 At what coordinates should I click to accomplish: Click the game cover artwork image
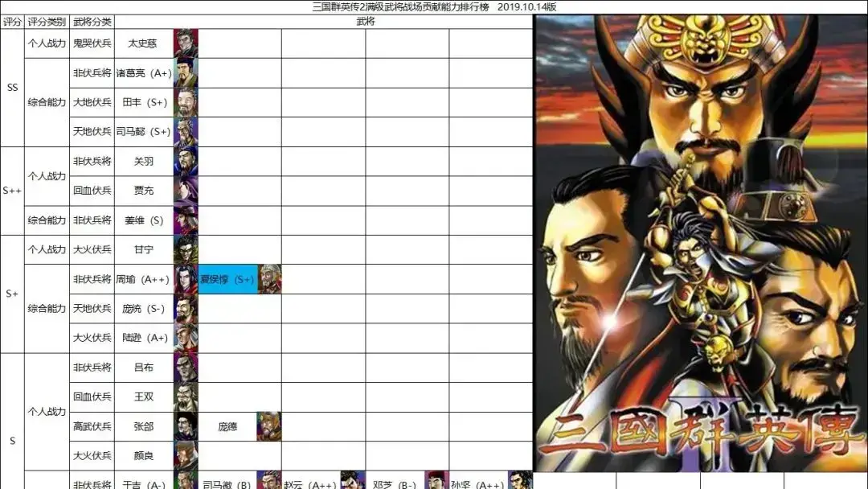click(700, 243)
